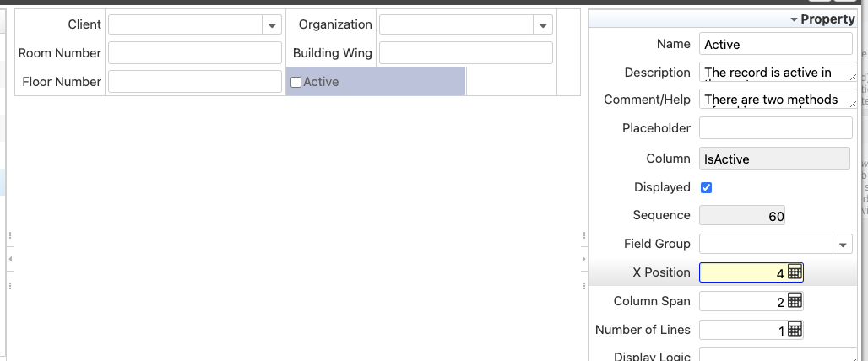
Task: Uncheck the Displayed checkbox
Action: pos(707,187)
